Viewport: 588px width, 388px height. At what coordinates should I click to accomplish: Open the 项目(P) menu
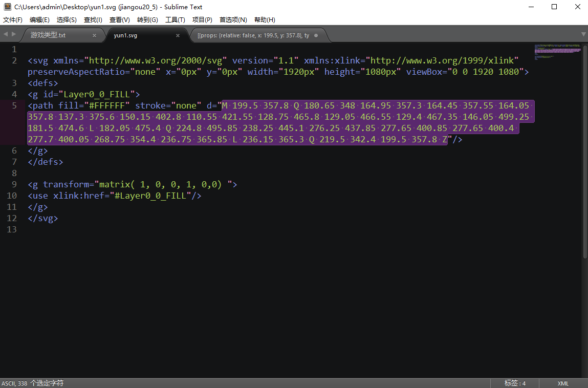click(202, 20)
